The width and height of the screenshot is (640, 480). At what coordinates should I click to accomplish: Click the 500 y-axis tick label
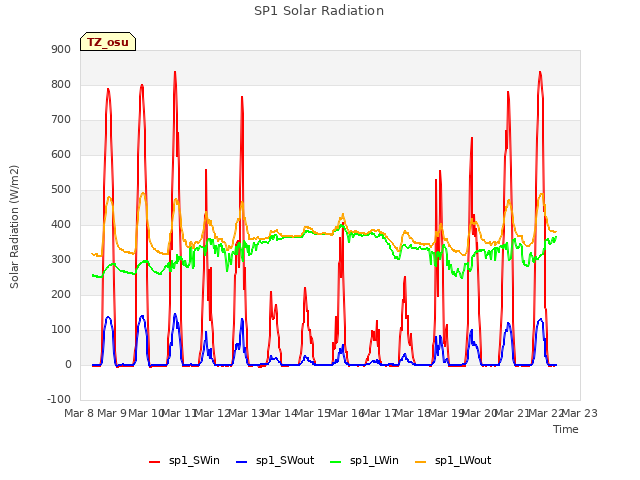(61, 190)
